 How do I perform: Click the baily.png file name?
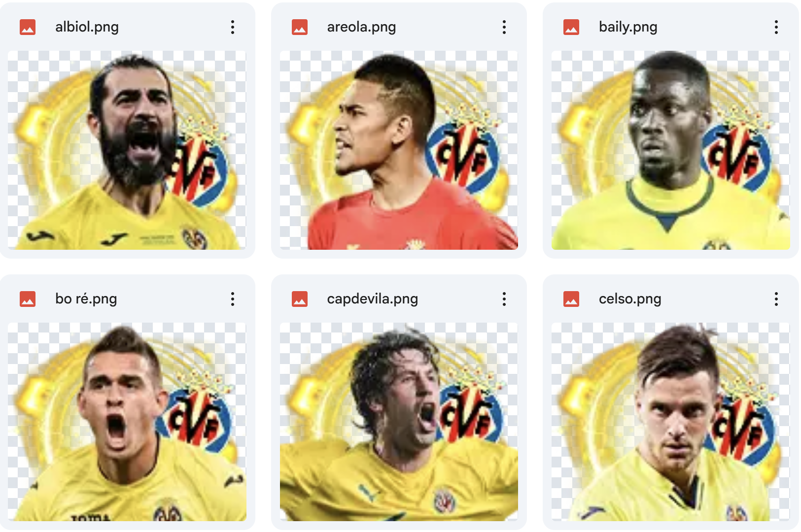(x=628, y=27)
